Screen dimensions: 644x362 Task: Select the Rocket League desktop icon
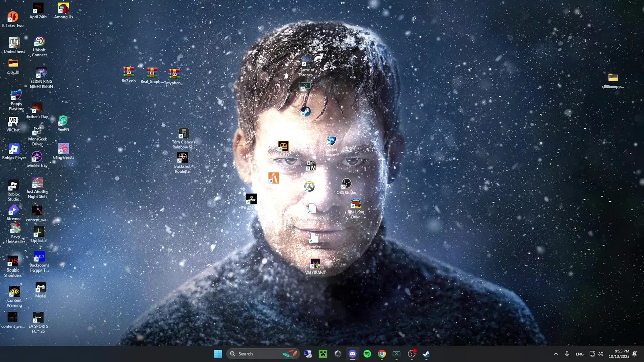(331, 146)
